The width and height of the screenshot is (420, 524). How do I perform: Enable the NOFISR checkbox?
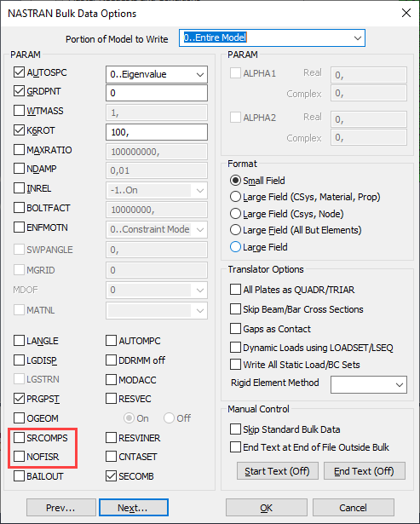click(19, 456)
